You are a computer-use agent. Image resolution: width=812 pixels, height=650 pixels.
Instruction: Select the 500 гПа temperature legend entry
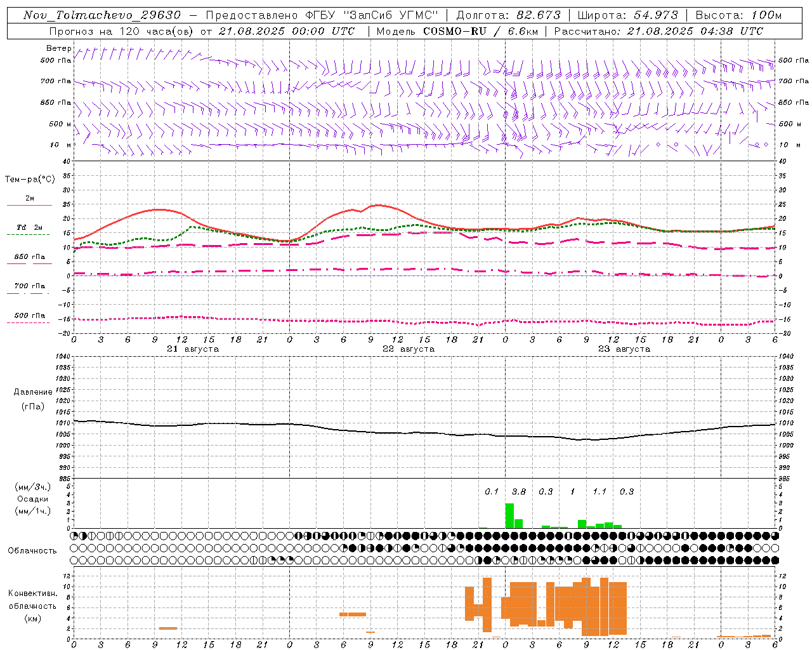click(x=29, y=315)
